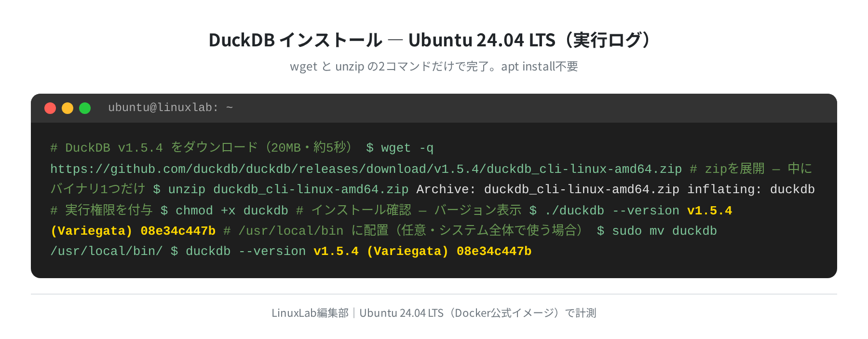Click the output Archive: duckdb_cli-linux-amd64.zip
The width and height of the screenshot is (868, 339).
point(548,189)
